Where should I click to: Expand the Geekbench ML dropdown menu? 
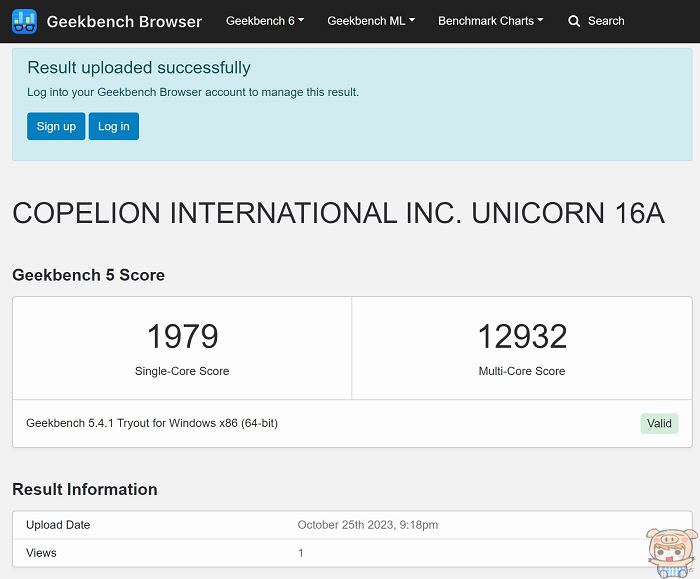[x=371, y=21]
